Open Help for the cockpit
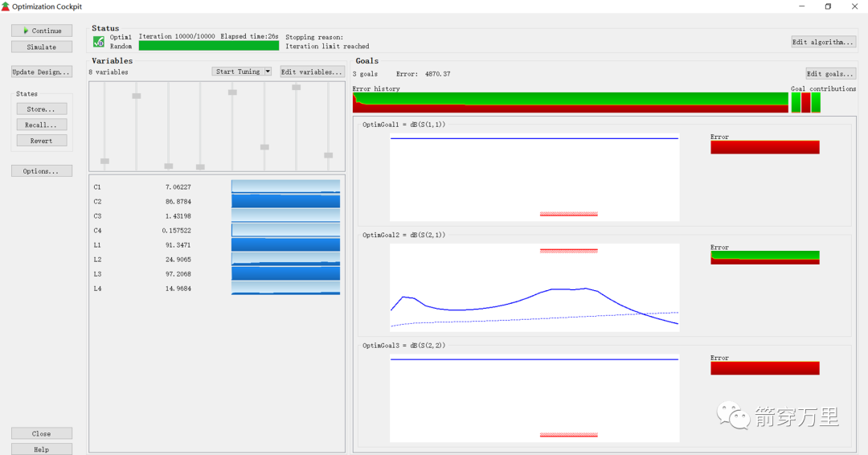Image resolution: width=868 pixels, height=455 pixels. click(42, 449)
